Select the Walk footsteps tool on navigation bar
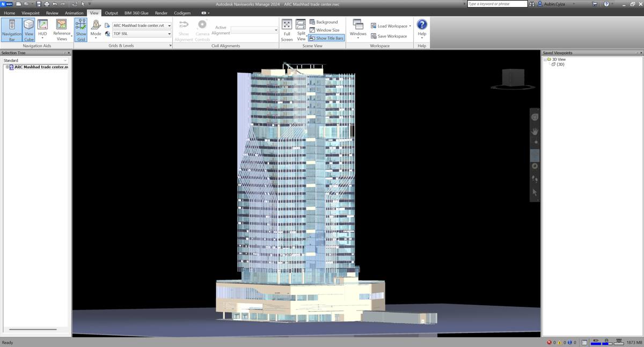 tap(535, 179)
